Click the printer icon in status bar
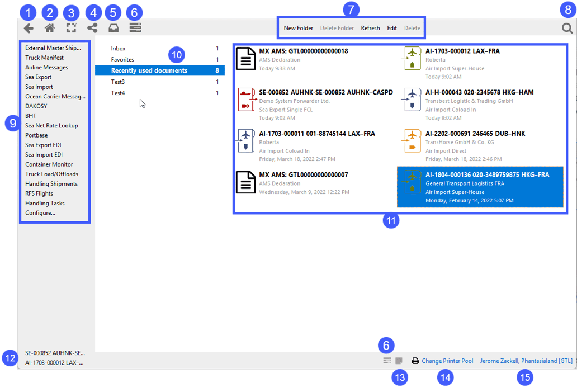577x392 pixels. point(415,361)
